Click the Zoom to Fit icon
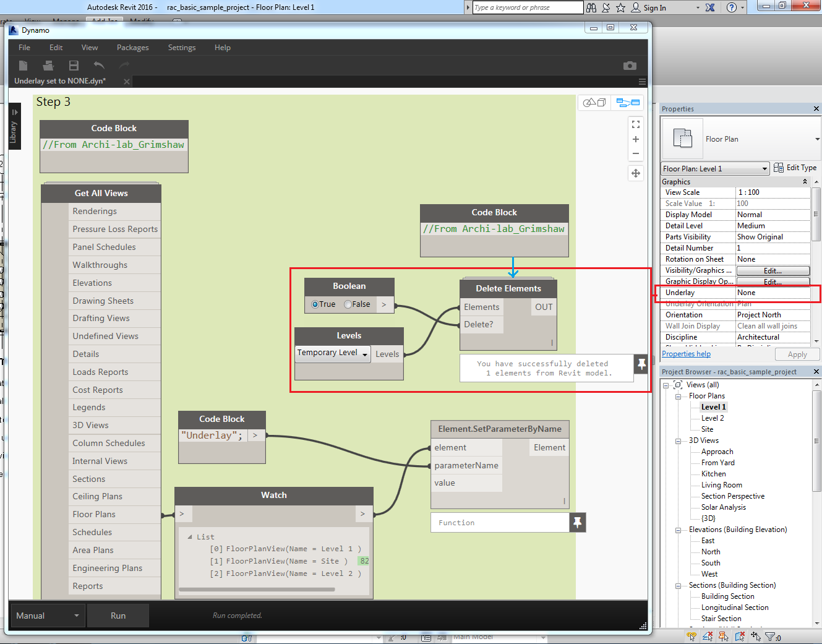822x644 pixels. [635, 124]
